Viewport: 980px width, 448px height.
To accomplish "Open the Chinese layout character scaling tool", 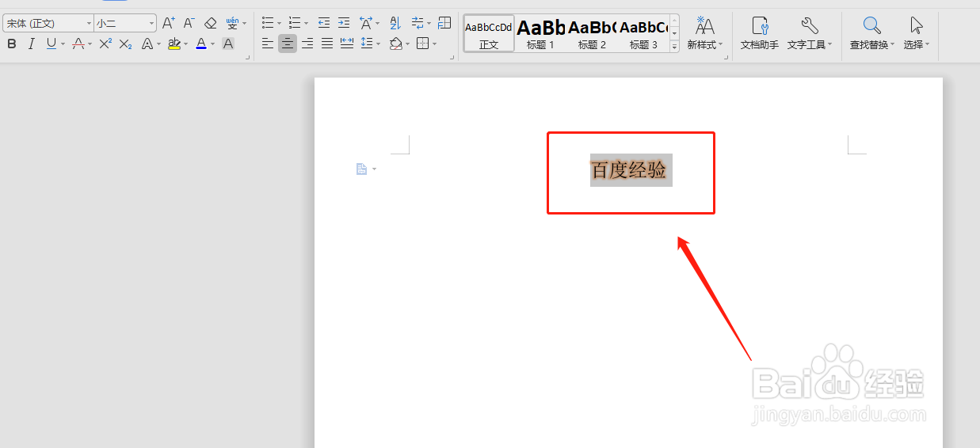I will [x=365, y=23].
